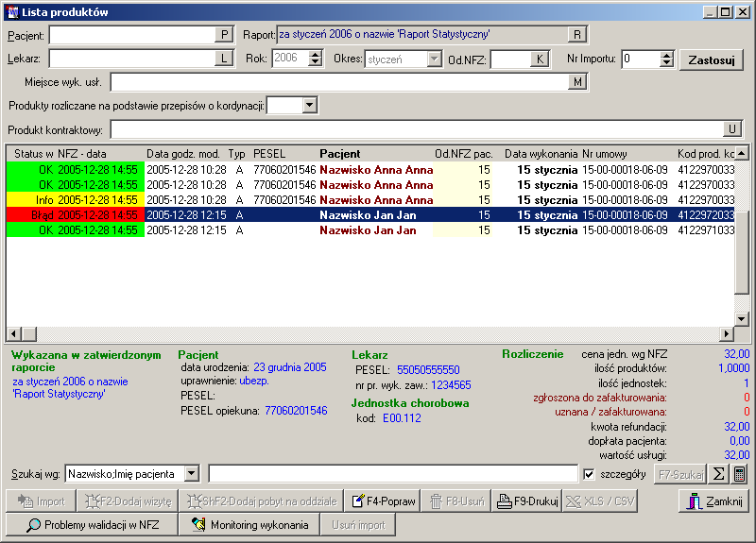
Task: Click the Usuń import button
Action: coord(358,525)
